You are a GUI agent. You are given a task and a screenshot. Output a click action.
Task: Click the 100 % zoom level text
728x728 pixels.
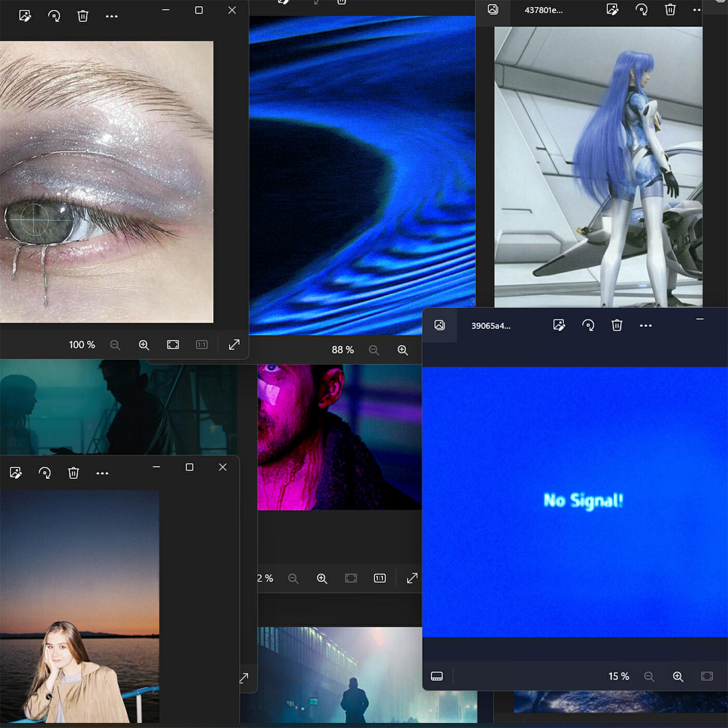(x=82, y=345)
